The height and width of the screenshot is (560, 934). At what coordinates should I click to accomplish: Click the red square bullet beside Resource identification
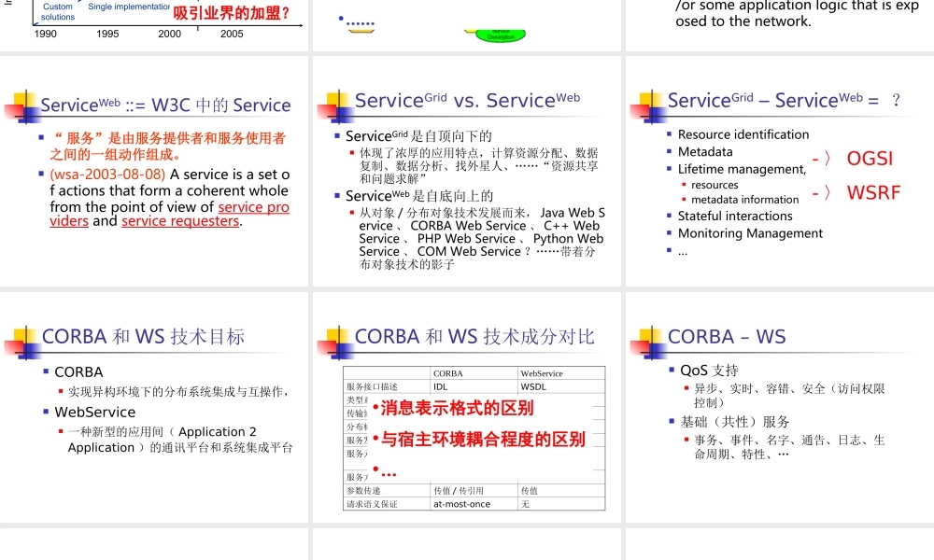(670, 135)
